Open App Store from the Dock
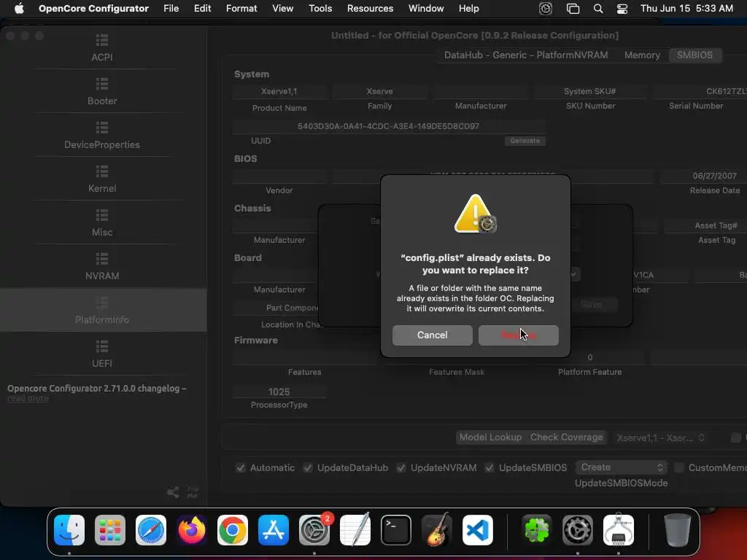Screen dimensions: 747x560 [274, 530]
